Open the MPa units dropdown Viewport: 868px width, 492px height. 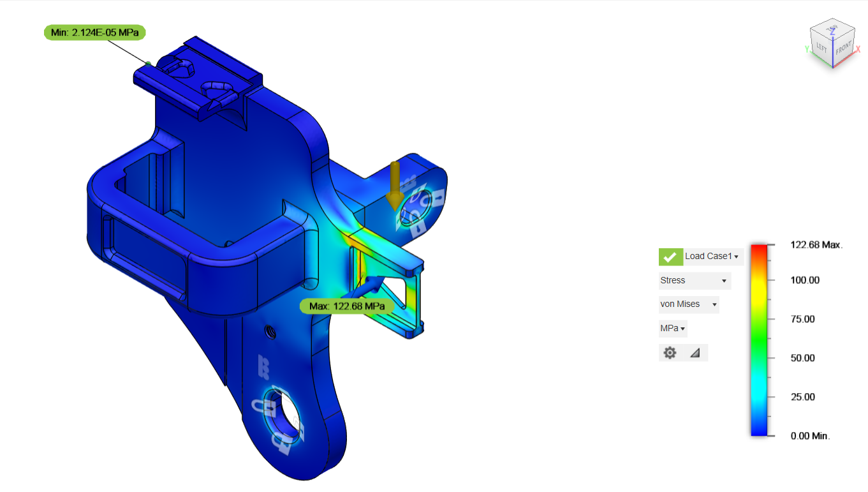coord(673,329)
